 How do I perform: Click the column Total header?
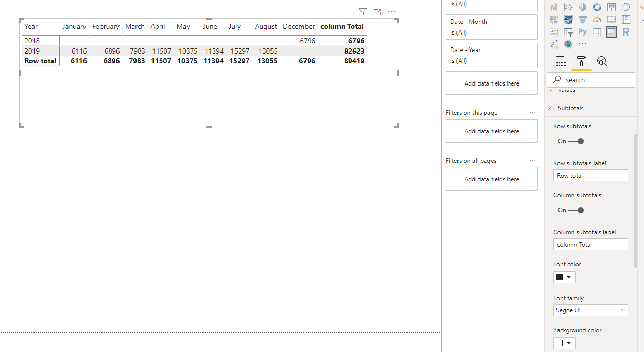tap(342, 26)
